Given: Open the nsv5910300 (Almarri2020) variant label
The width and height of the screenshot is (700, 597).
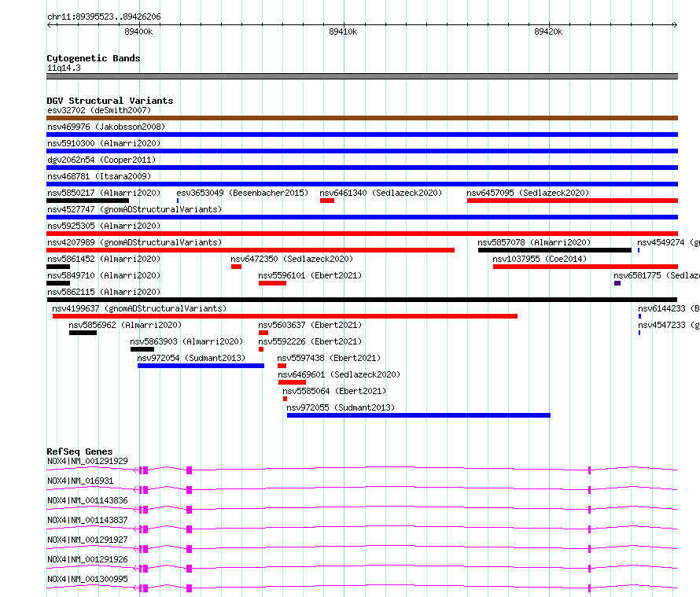Looking at the screenshot, I should point(104,143).
